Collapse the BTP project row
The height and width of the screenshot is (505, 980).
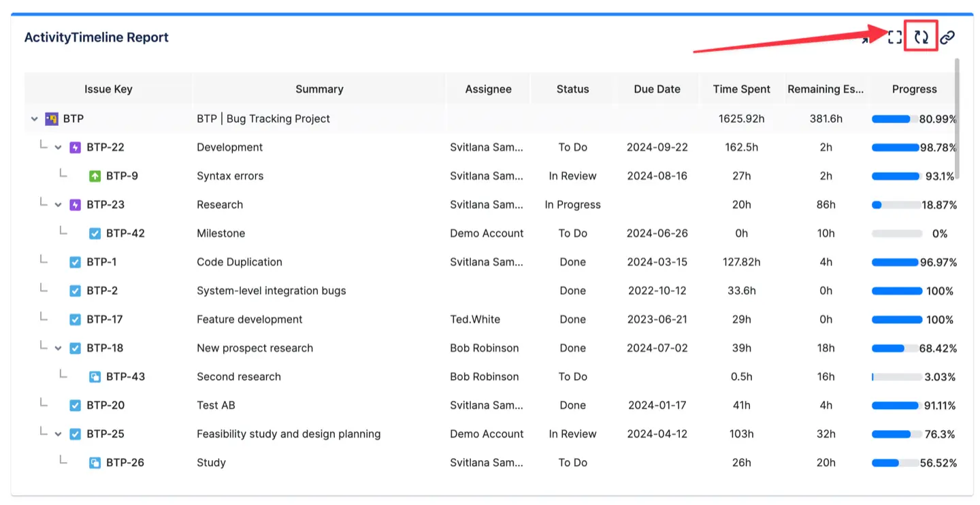(35, 119)
